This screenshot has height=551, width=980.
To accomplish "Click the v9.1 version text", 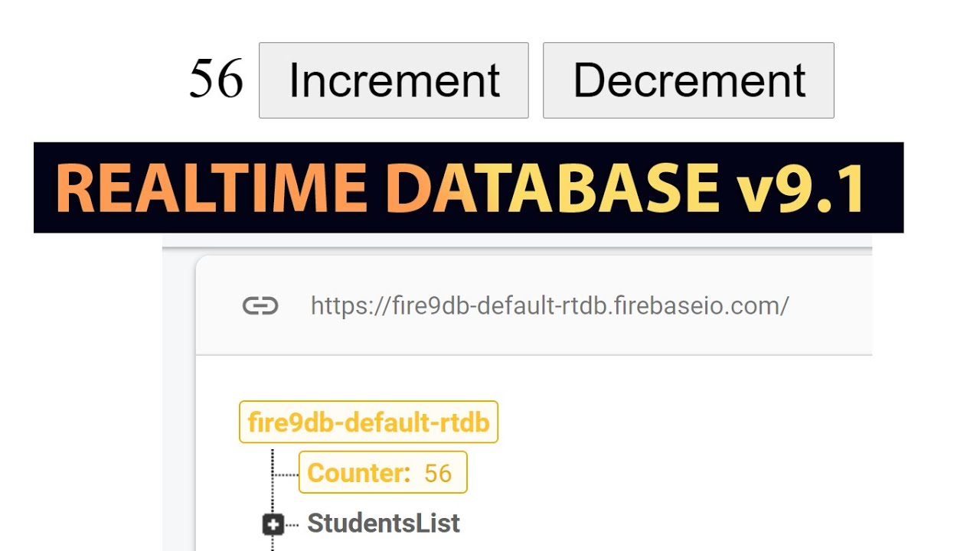I will click(x=800, y=188).
